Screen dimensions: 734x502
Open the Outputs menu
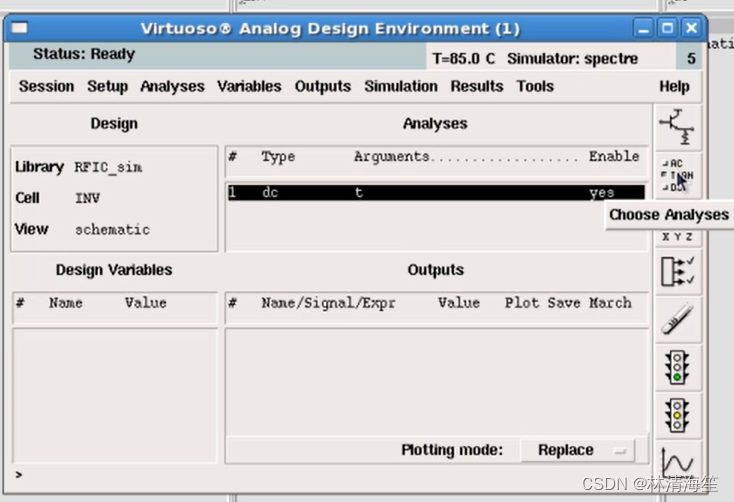(x=323, y=87)
